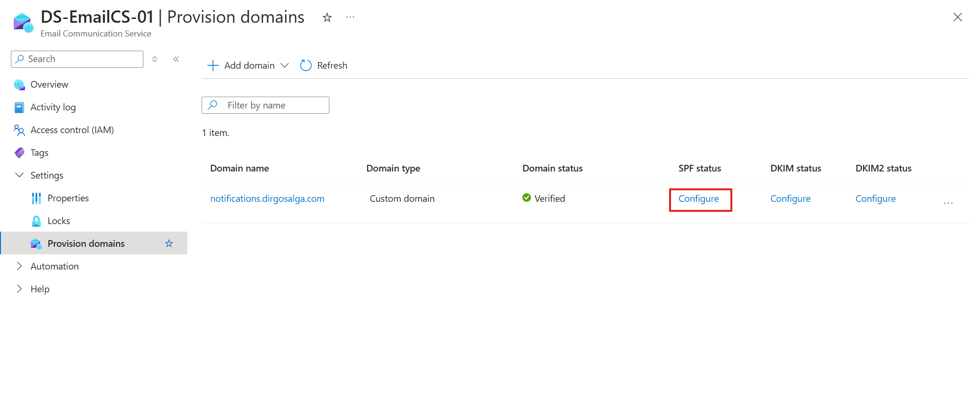This screenshot has height=405, width=980.
Task: Click Configure under DKIM2 status
Action: pyautogui.click(x=875, y=198)
